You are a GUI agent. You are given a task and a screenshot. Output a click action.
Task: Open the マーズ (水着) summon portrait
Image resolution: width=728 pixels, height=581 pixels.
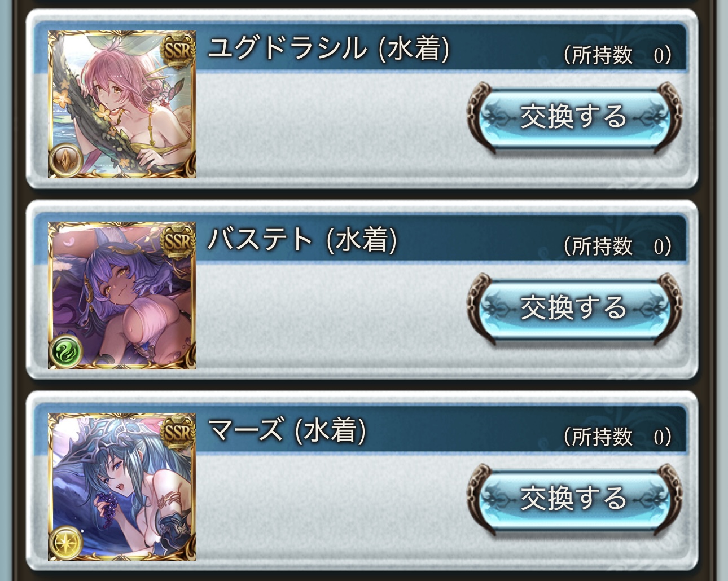[x=122, y=486]
